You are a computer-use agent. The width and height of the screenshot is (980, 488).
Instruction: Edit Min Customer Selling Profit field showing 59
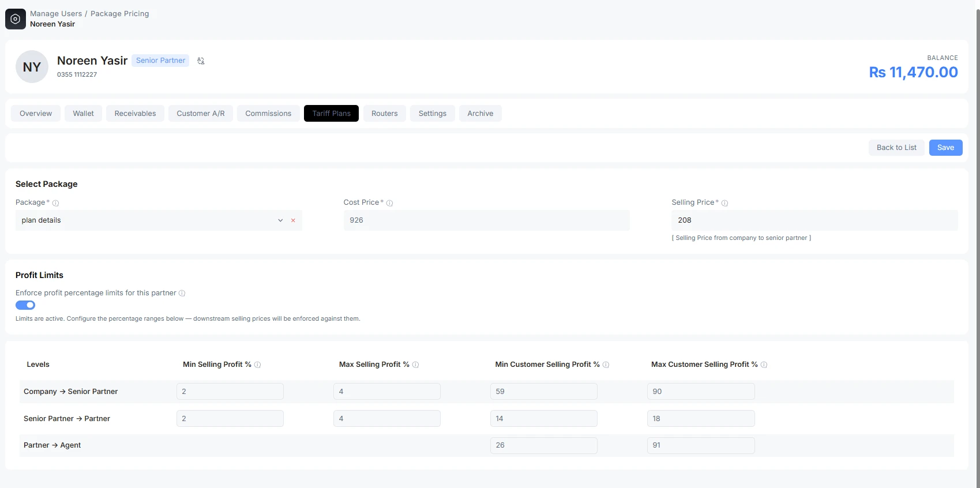[x=544, y=392]
